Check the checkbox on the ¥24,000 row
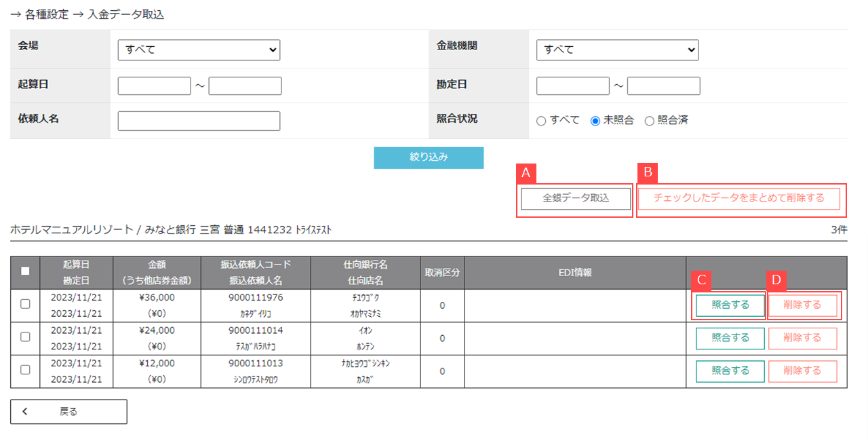This screenshot has width=868, height=441. point(25,337)
